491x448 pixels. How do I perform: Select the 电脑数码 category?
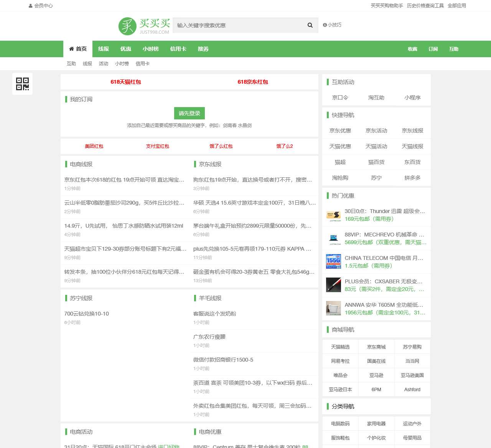pyautogui.click(x=340, y=423)
